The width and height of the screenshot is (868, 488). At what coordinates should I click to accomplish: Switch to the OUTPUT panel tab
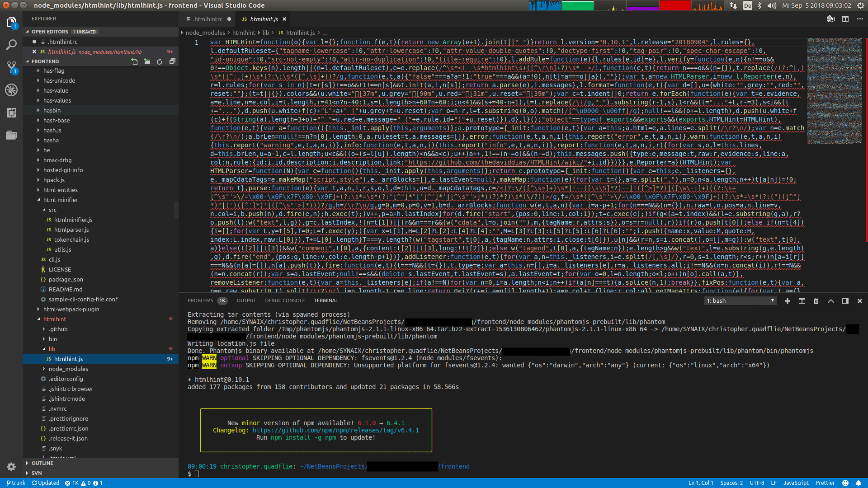pos(246,301)
